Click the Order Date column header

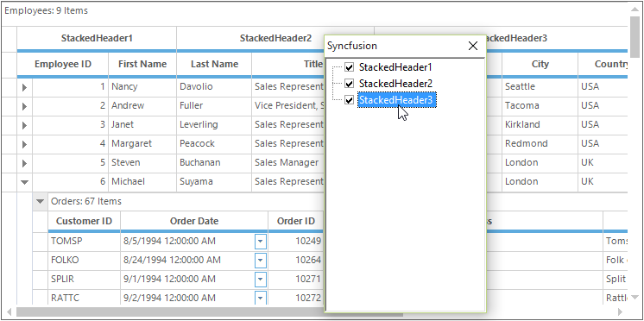point(194,221)
